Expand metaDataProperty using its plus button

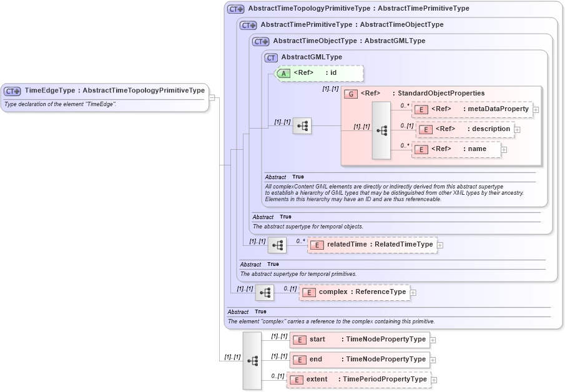[536, 109]
